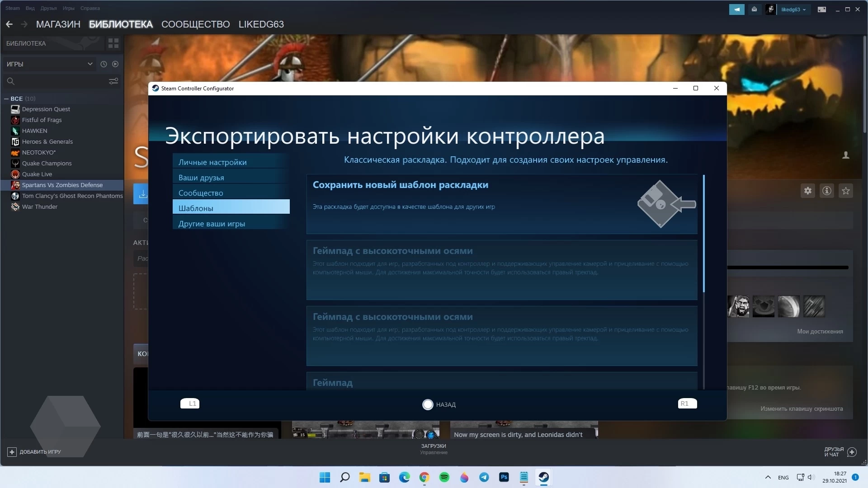The width and height of the screenshot is (868, 488).
Task: Open the Steam menu
Action: point(13,8)
